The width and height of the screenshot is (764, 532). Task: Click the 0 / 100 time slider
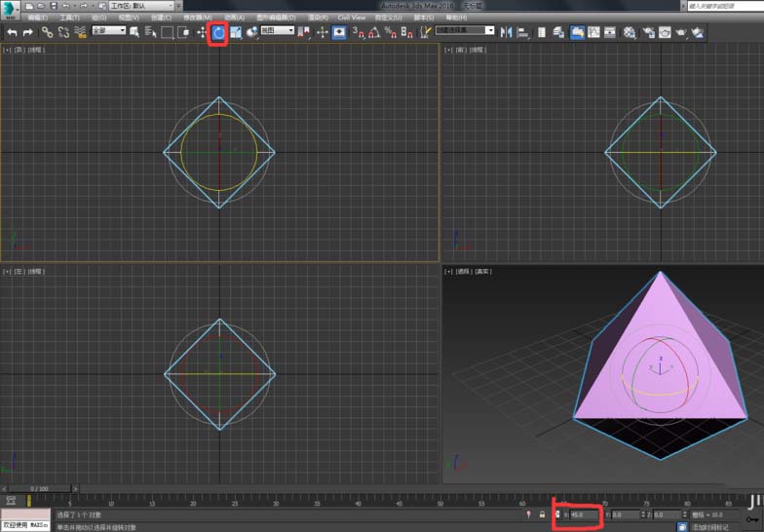tap(39, 488)
